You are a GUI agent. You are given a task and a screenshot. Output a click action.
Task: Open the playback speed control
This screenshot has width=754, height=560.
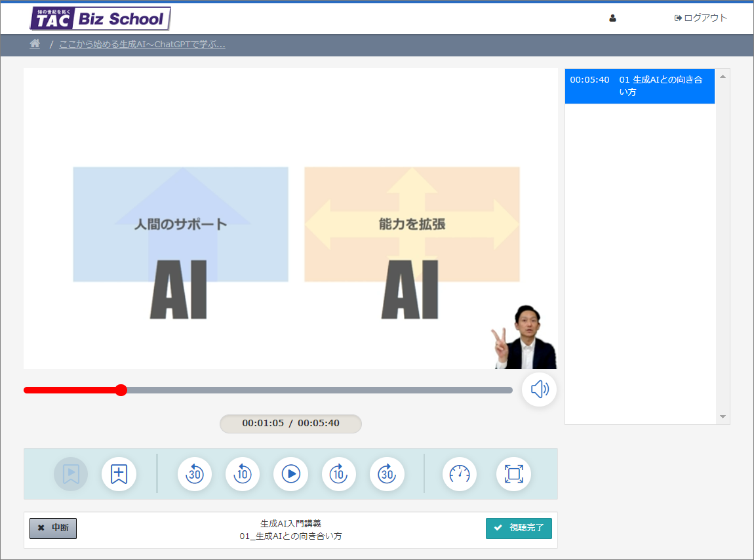[460, 474]
